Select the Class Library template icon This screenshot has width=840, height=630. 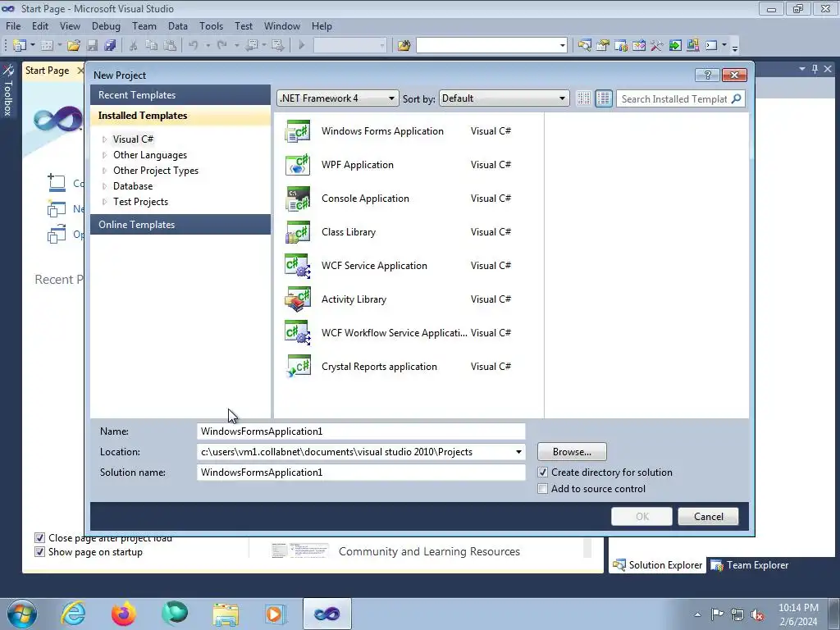coord(298,232)
